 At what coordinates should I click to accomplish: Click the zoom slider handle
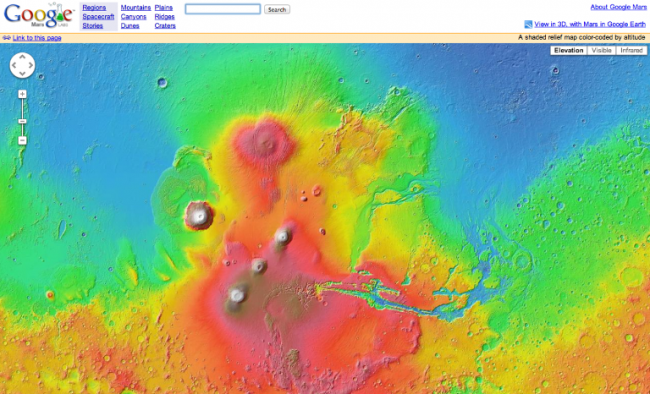[x=22, y=121]
